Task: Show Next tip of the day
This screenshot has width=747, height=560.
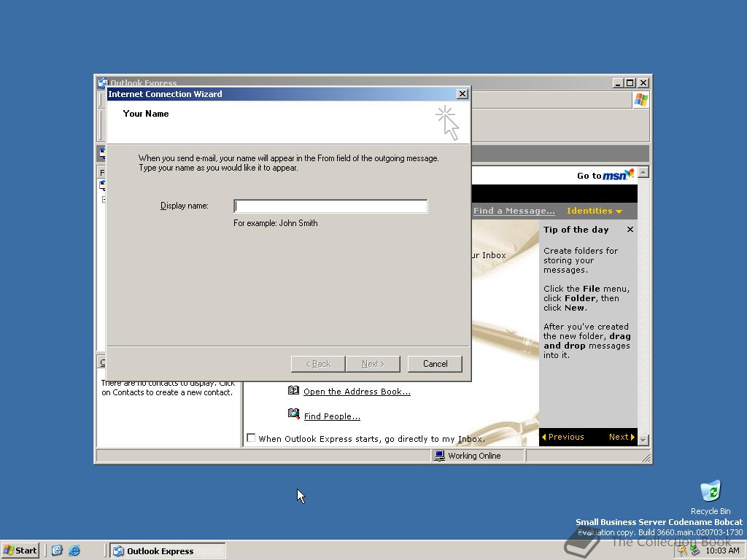Action: (622, 437)
